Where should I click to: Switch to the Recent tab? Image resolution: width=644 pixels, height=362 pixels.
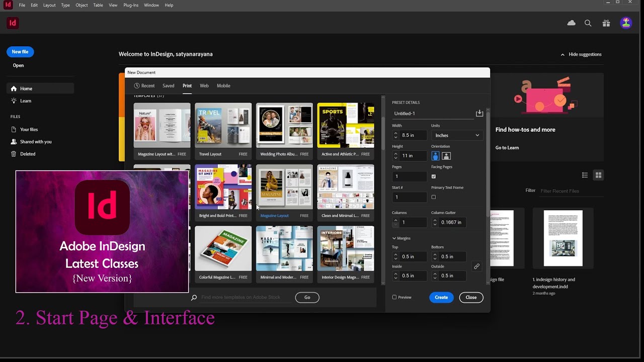pos(144,86)
